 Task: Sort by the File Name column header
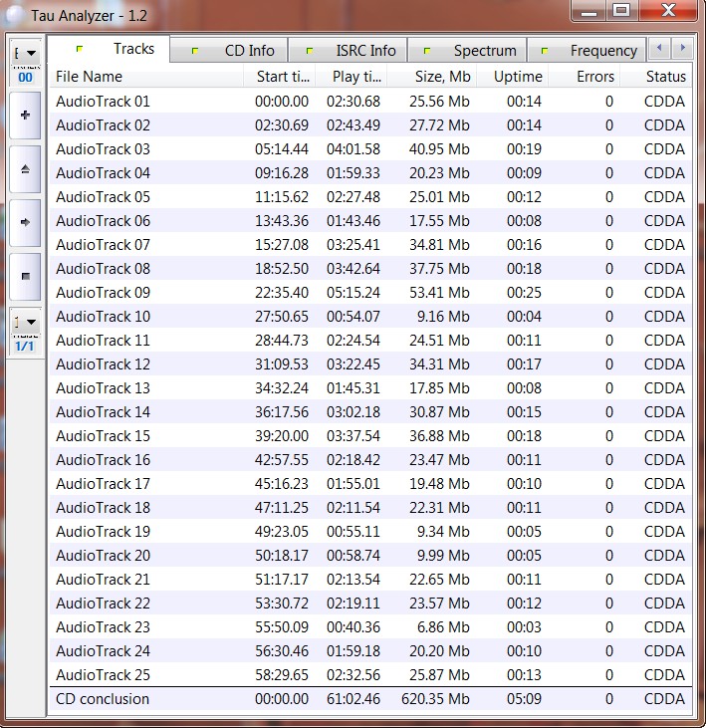click(145, 77)
